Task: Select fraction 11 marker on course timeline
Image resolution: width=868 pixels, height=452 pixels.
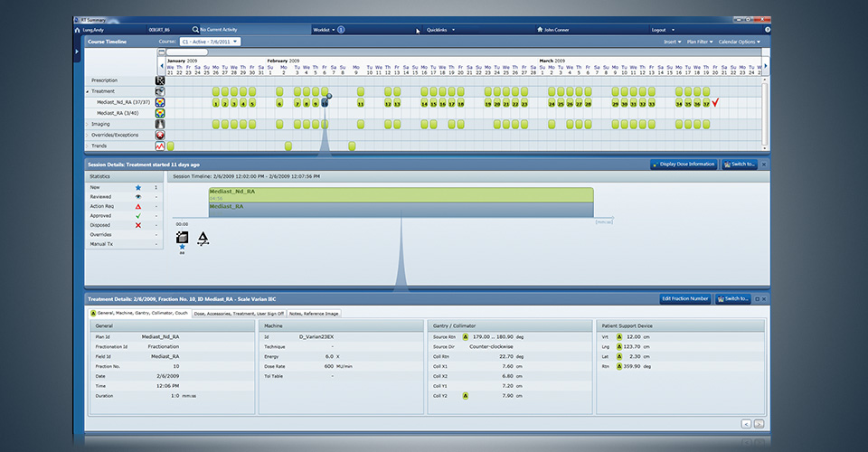Action: click(x=361, y=103)
